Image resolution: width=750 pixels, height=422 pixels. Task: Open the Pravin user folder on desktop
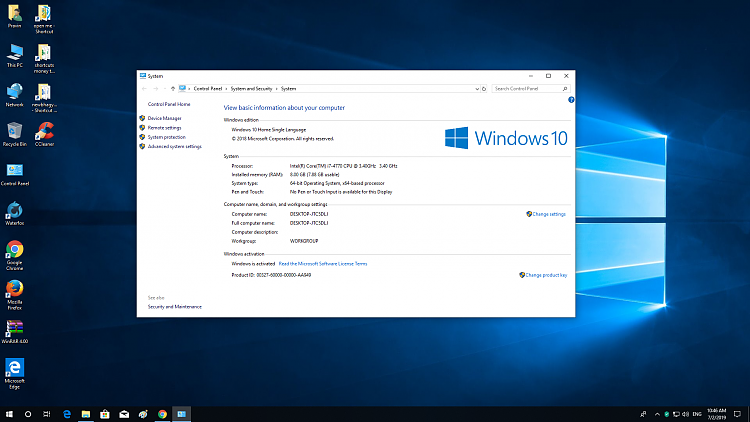14,16
